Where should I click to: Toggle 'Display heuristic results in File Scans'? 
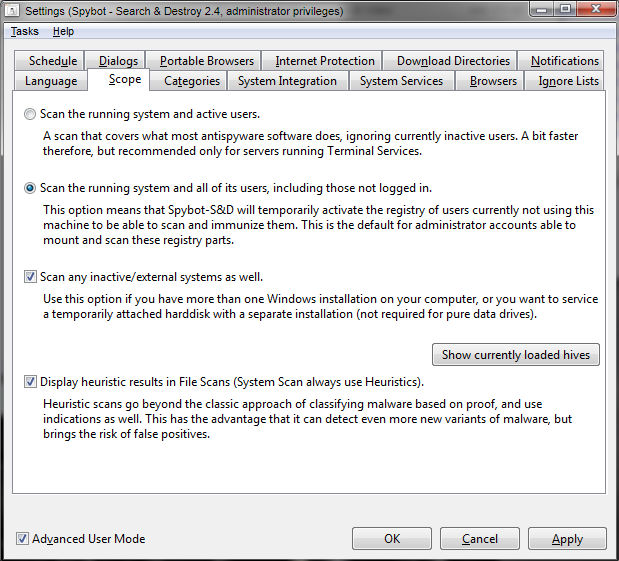point(30,382)
